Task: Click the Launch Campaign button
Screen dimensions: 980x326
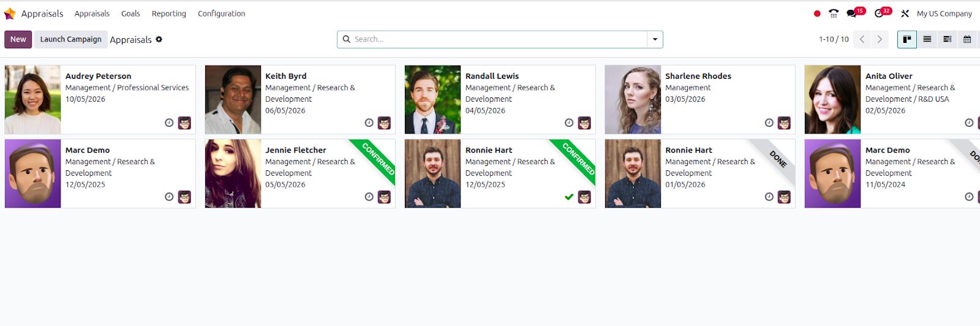Action: pyautogui.click(x=71, y=39)
